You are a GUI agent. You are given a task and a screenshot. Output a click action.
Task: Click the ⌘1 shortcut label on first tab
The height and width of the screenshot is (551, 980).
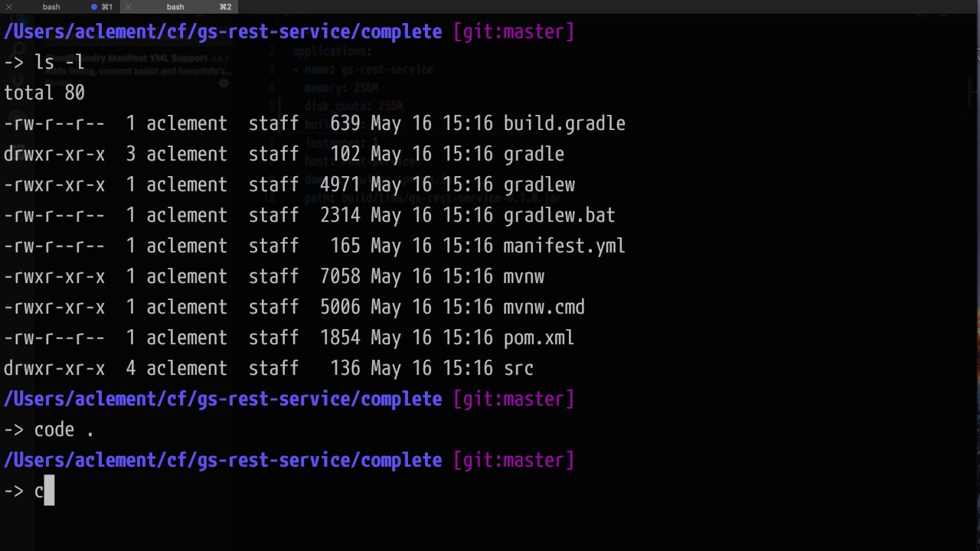[106, 7]
